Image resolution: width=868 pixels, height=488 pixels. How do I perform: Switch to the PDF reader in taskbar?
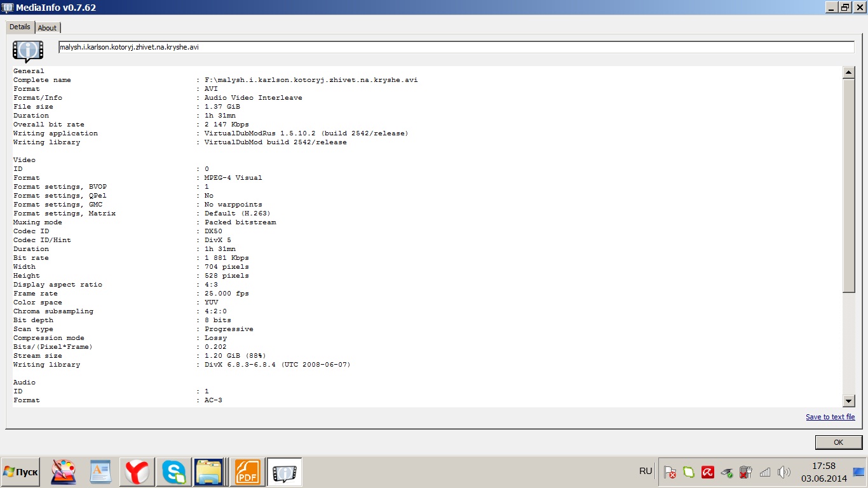[x=247, y=472]
